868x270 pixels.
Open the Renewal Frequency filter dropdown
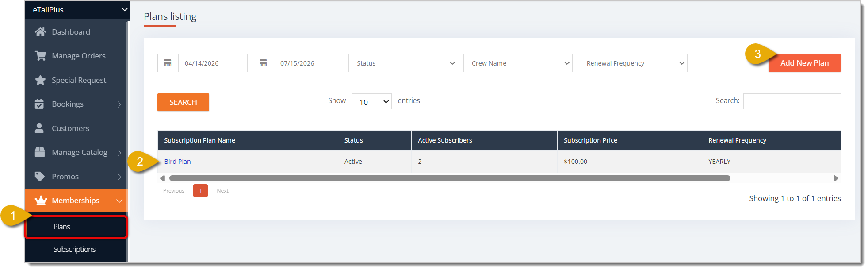pyautogui.click(x=633, y=63)
